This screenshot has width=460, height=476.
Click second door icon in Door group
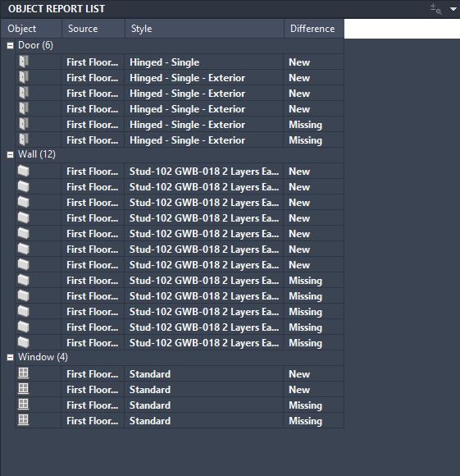point(24,77)
